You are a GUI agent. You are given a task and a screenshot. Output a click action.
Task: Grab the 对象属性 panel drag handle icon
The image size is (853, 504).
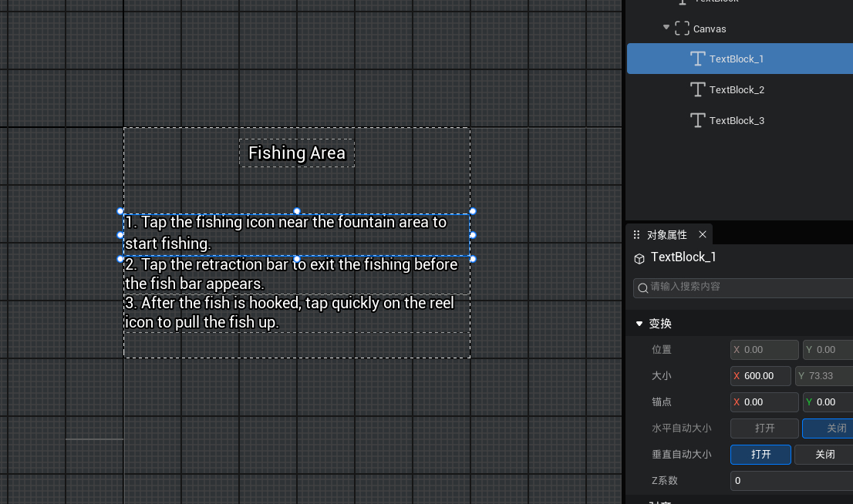pos(636,235)
